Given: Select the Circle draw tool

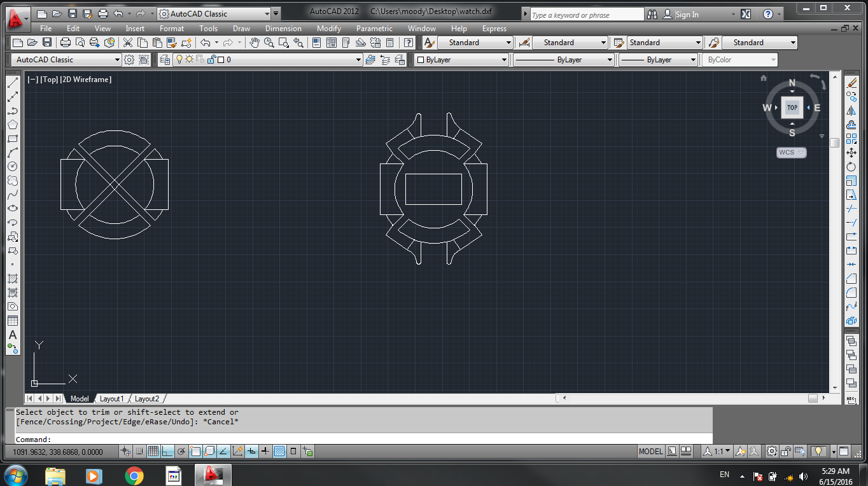Looking at the screenshot, I should (x=13, y=167).
